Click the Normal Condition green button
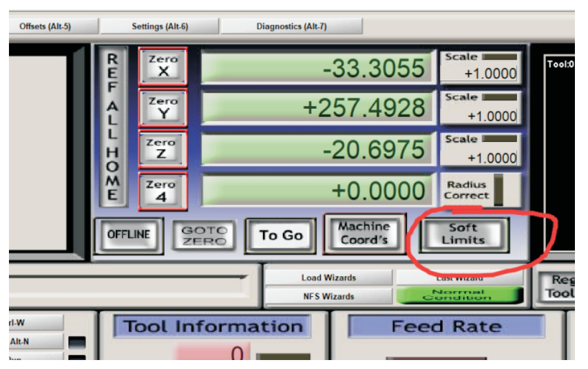This screenshot has width=588, height=369. pos(458,296)
